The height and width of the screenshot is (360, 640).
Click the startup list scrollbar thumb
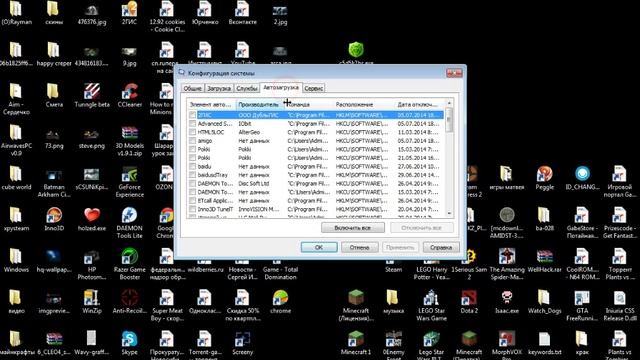pos(449,120)
